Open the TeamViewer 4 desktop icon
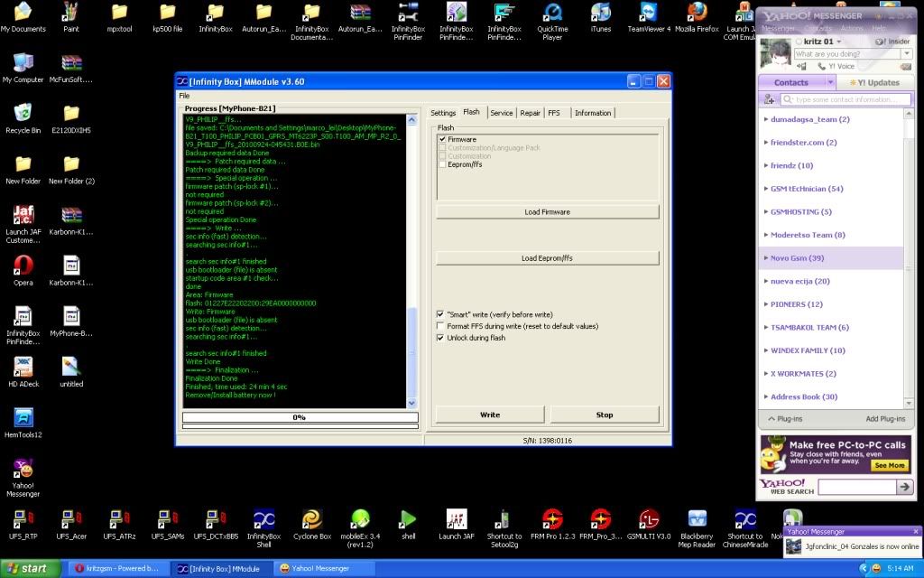The image size is (924, 578). click(x=648, y=16)
